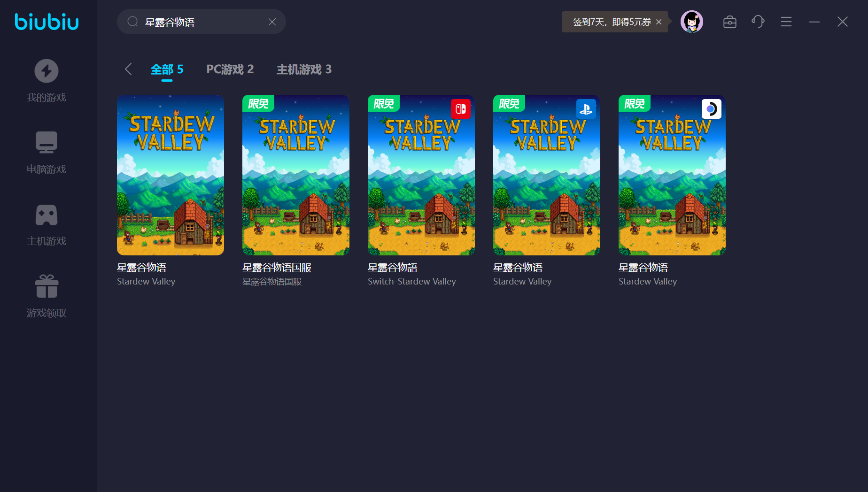The image size is (868, 492).
Task: Switch to the PC游戏 2 tab
Action: [x=230, y=69]
